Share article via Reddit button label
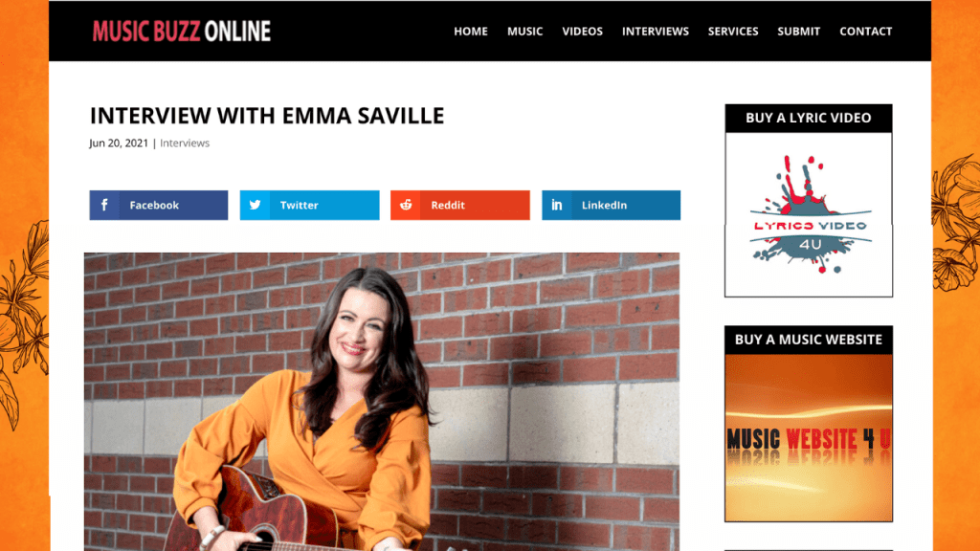Image resolution: width=980 pixels, height=551 pixels. click(x=448, y=205)
